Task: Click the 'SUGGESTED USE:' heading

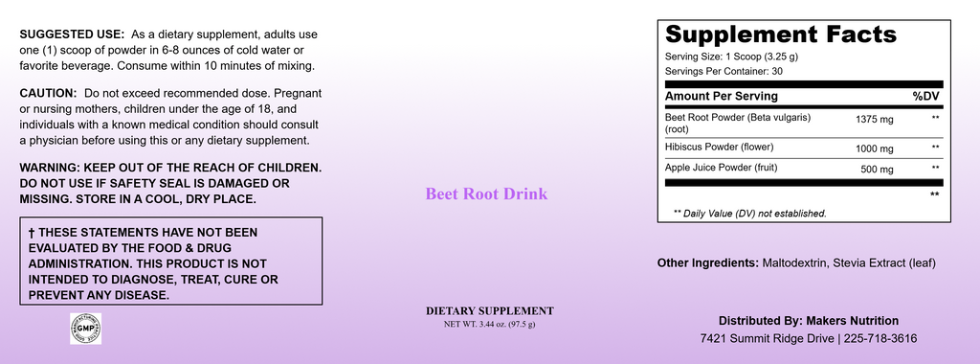Action: point(73,34)
